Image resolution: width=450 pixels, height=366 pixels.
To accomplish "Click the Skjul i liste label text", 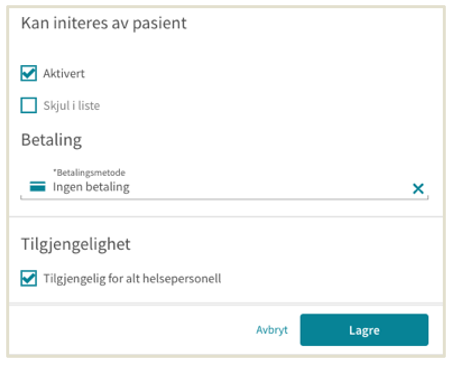I will (x=72, y=106).
